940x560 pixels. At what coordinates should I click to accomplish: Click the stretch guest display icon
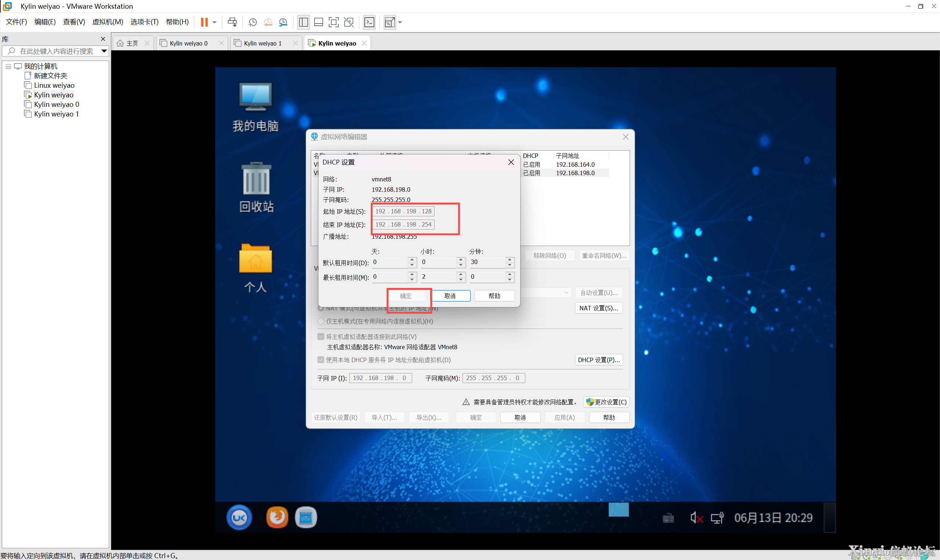(390, 22)
